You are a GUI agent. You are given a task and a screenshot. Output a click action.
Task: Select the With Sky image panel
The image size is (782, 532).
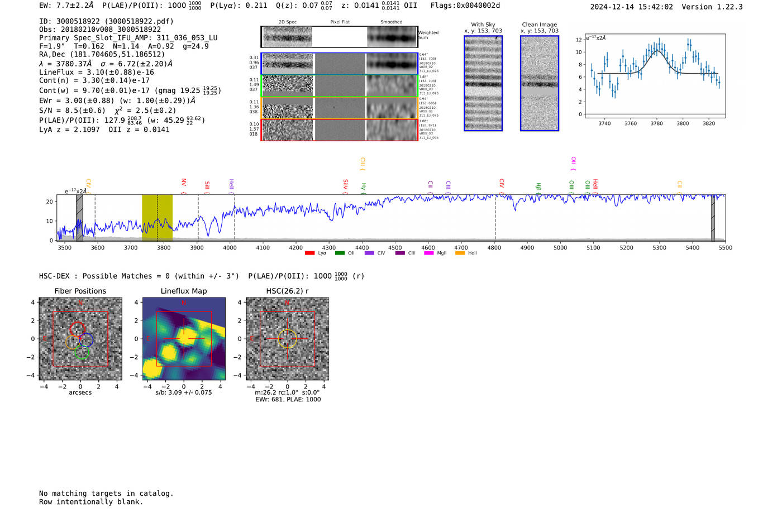click(483, 83)
